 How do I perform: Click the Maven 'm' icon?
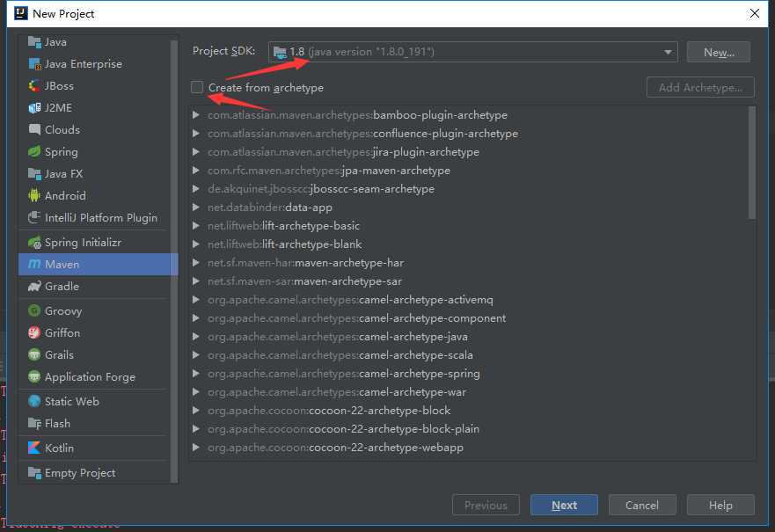[x=34, y=265]
